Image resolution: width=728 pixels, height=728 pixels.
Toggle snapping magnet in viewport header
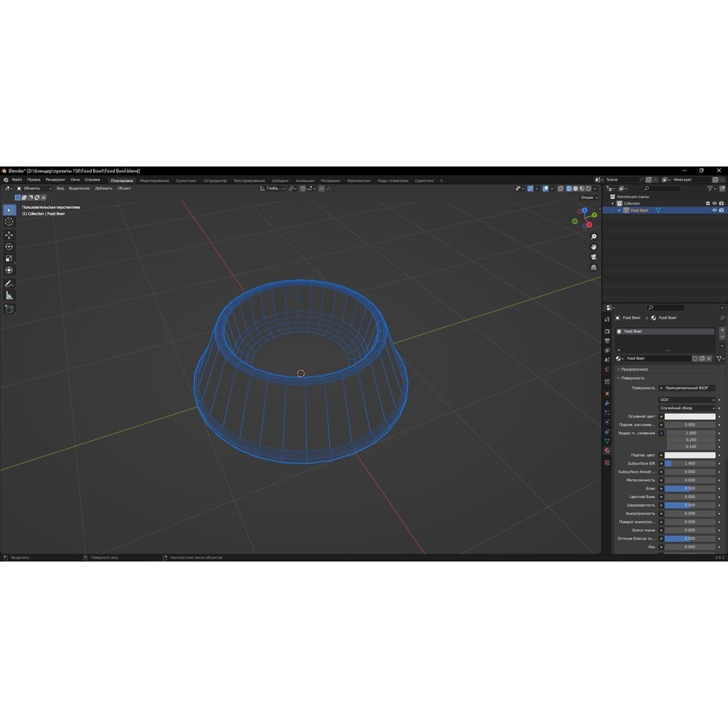(x=303, y=189)
